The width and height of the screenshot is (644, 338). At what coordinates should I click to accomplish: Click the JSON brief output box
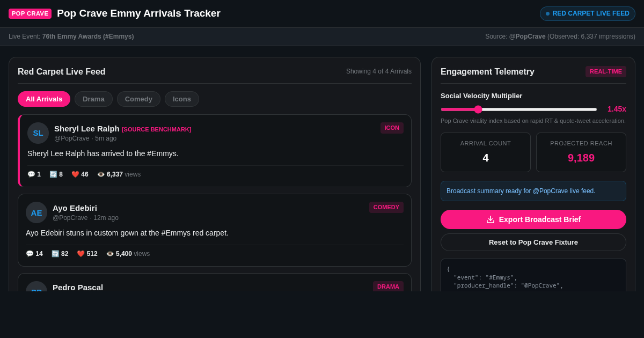point(533,275)
